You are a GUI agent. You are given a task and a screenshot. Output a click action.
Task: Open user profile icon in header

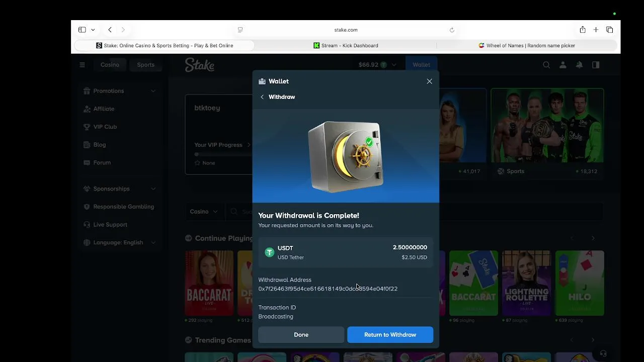pyautogui.click(x=563, y=64)
